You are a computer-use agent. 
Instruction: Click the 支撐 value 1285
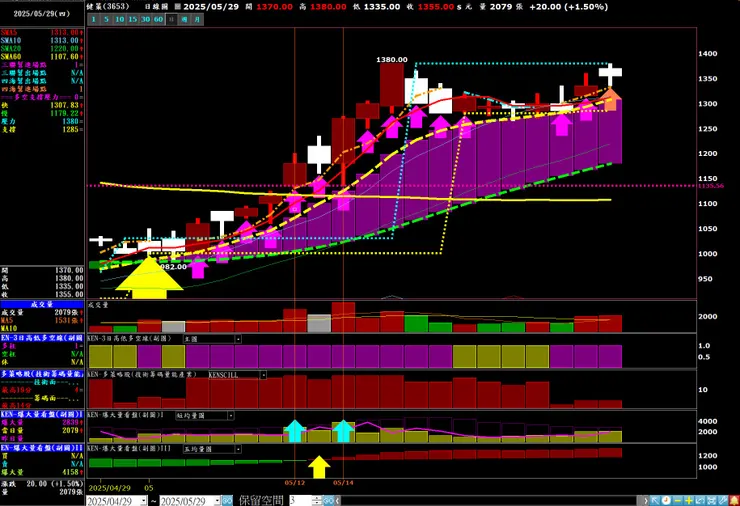[x=70, y=129]
